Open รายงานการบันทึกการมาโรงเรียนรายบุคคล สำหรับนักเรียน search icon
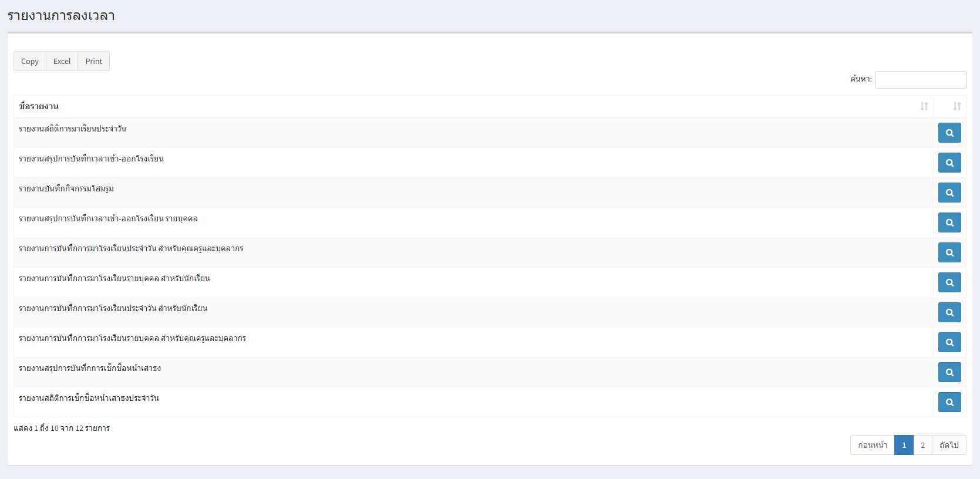 click(949, 282)
